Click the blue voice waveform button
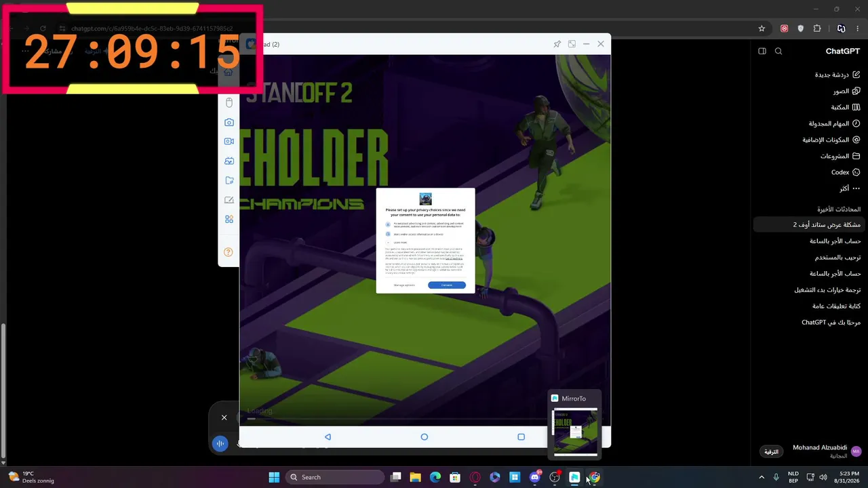The image size is (868, 488). pyautogui.click(x=220, y=444)
